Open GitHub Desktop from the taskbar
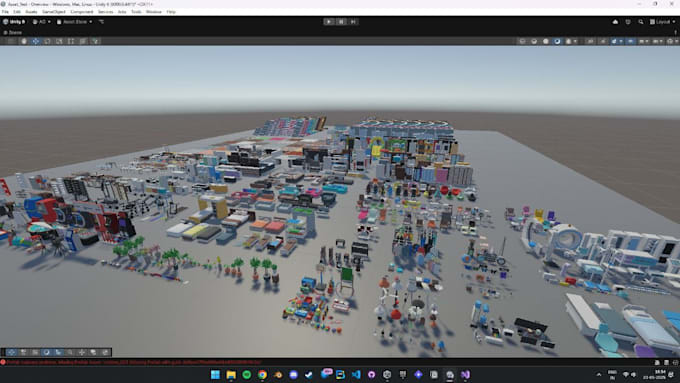 click(371, 374)
